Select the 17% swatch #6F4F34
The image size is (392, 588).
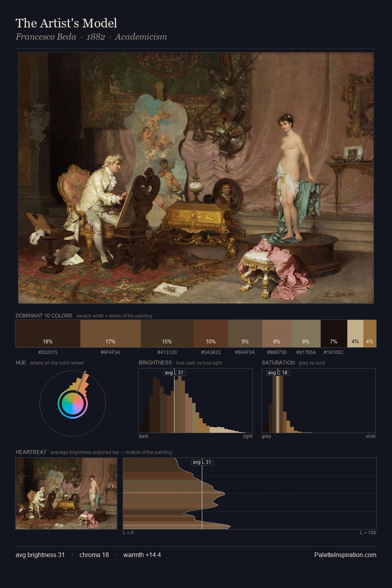111,334
